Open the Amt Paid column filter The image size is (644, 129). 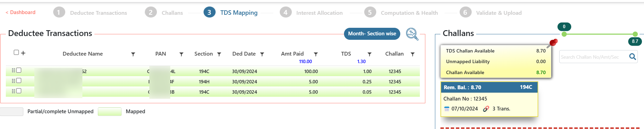pyautogui.click(x=316, y=54)
